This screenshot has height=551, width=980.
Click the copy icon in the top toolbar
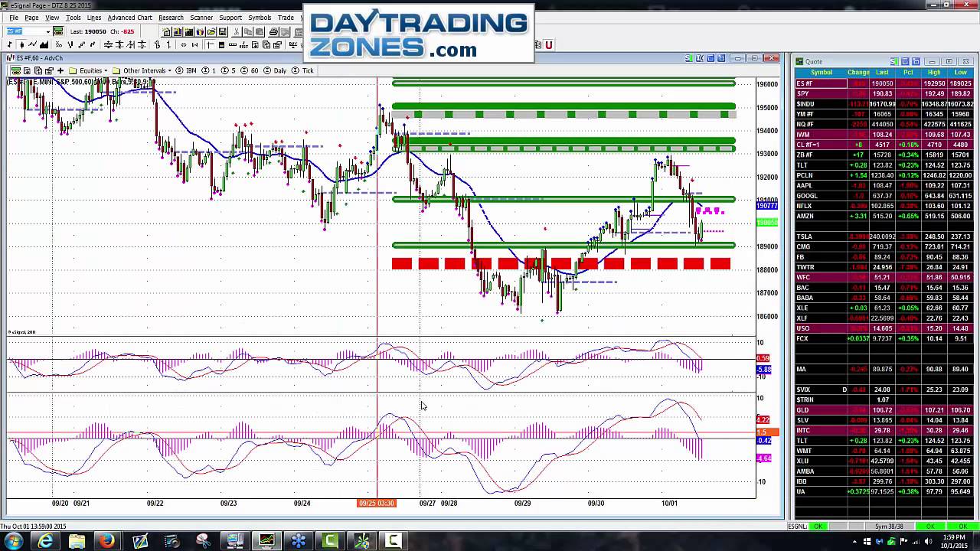[248, 31]
